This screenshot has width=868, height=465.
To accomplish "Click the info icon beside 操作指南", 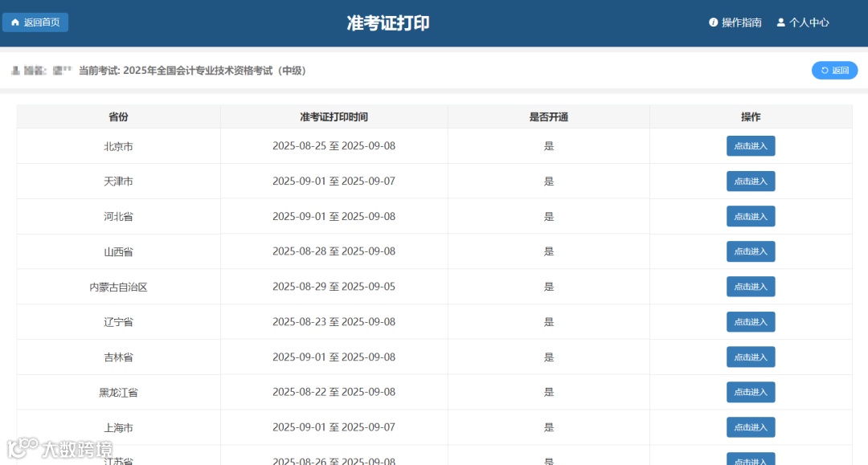I will [x=713, y=22].
